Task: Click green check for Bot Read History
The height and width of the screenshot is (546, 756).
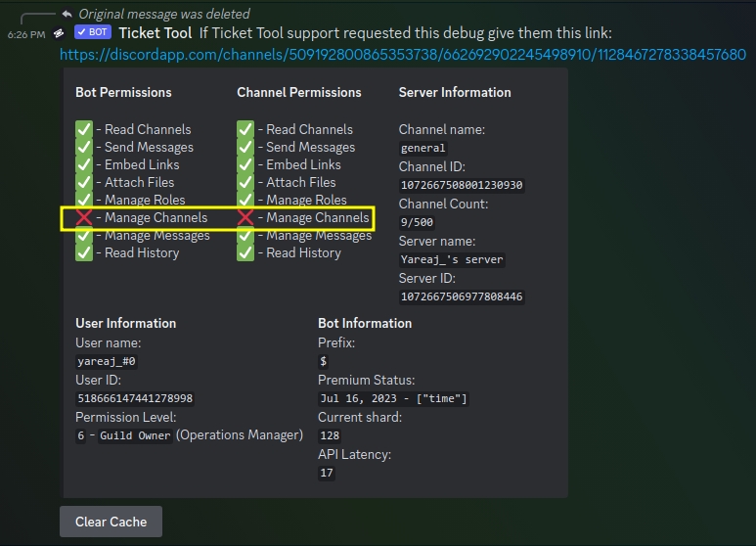Action: (84, 252)
